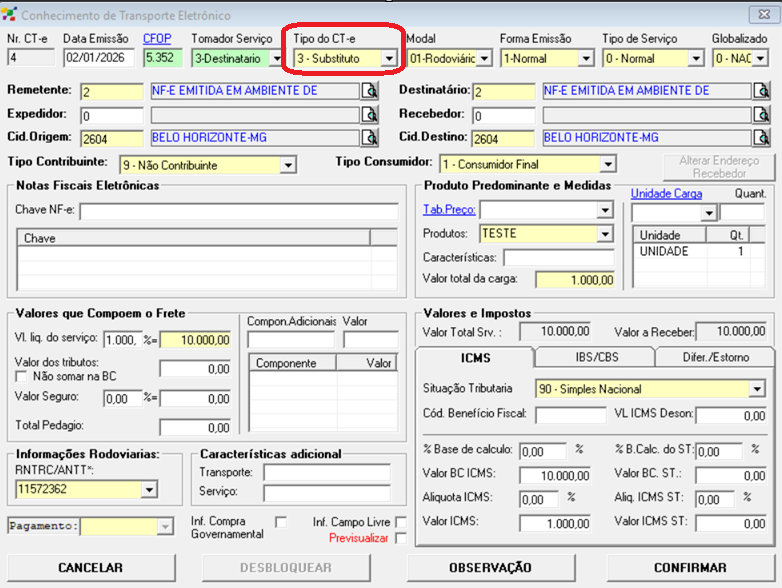Viewport: 782px width, 588px height.
Task: Open the Expedidor lookup magnifier icon
Action: (370, 115)
